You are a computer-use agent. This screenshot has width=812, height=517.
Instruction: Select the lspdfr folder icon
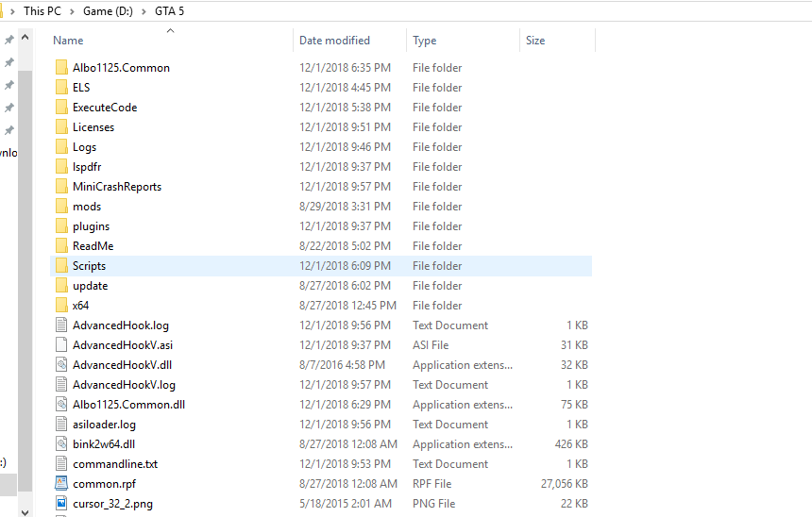point(61,167)
